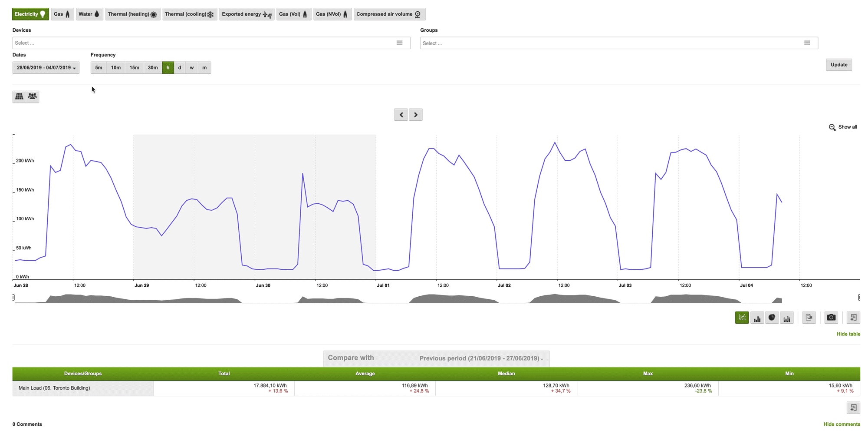This screenshot has height=434, width=868.
Task: Open Exported energy tab
Action: 247,14
